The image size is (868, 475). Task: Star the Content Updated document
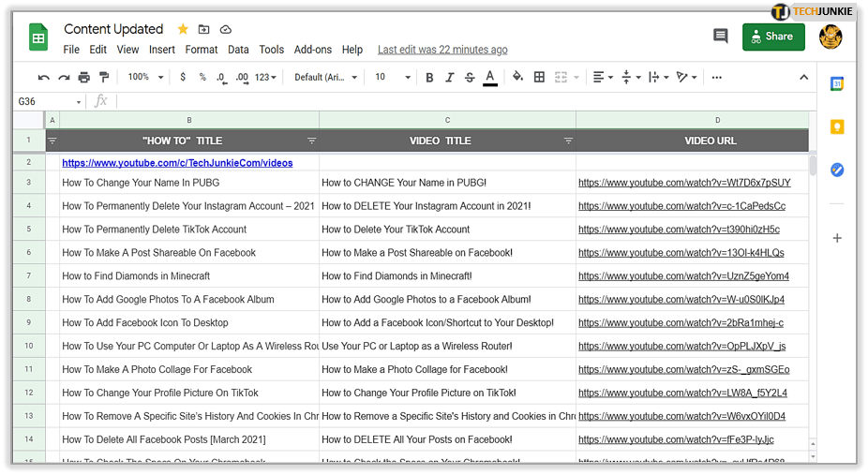click(x=183, y=30)
